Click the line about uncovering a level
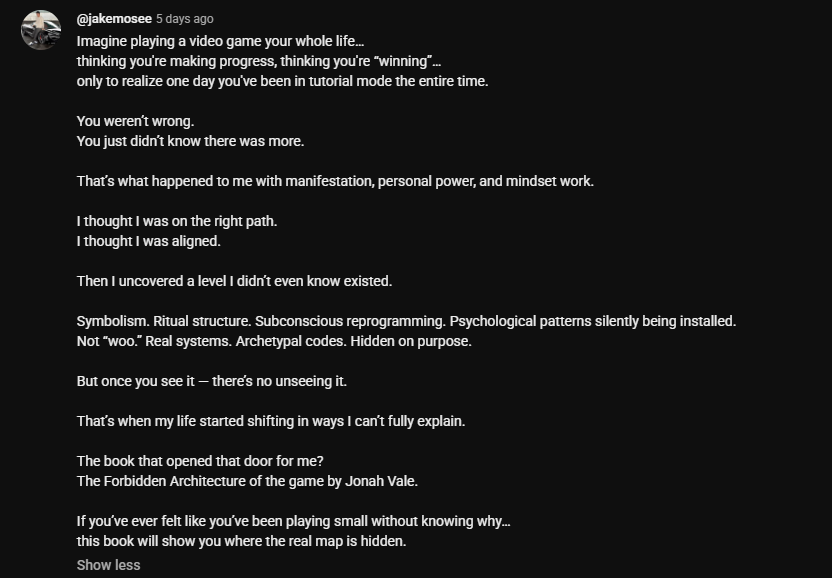Viewport: 832px width, 578px height. (x=235, y=281)
